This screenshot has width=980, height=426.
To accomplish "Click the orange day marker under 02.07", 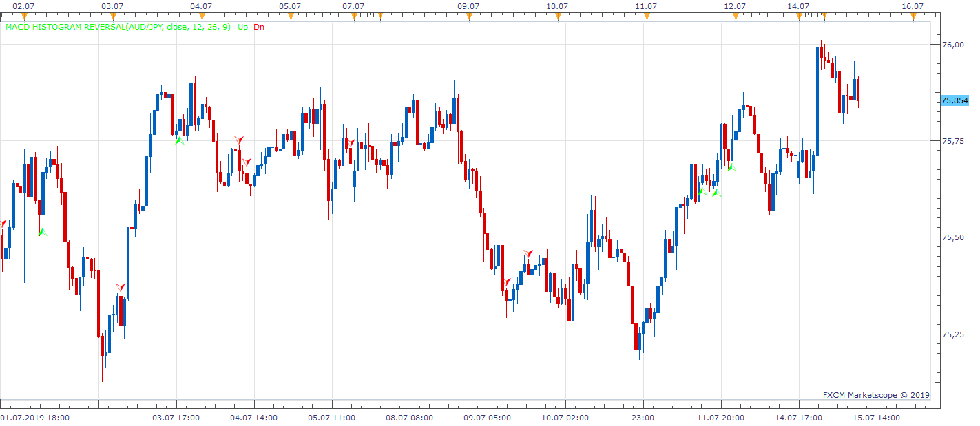I will 24,17.
